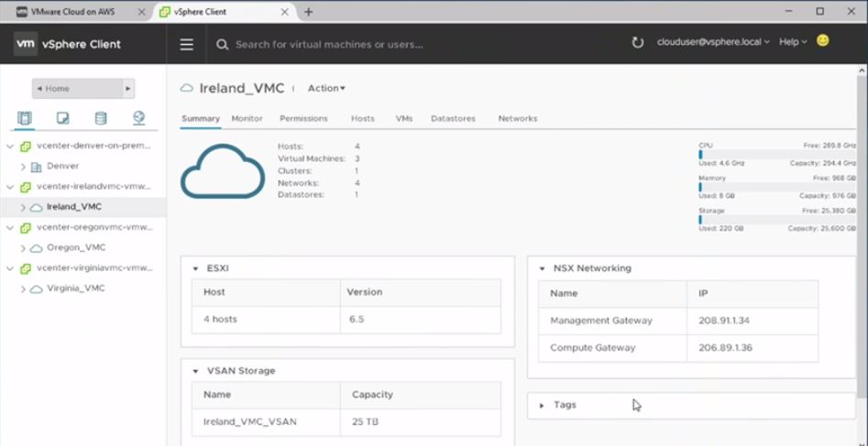868x446 pixels.
Task: Click the 25 TB capacity cell
Action: [x=421, y=422]
